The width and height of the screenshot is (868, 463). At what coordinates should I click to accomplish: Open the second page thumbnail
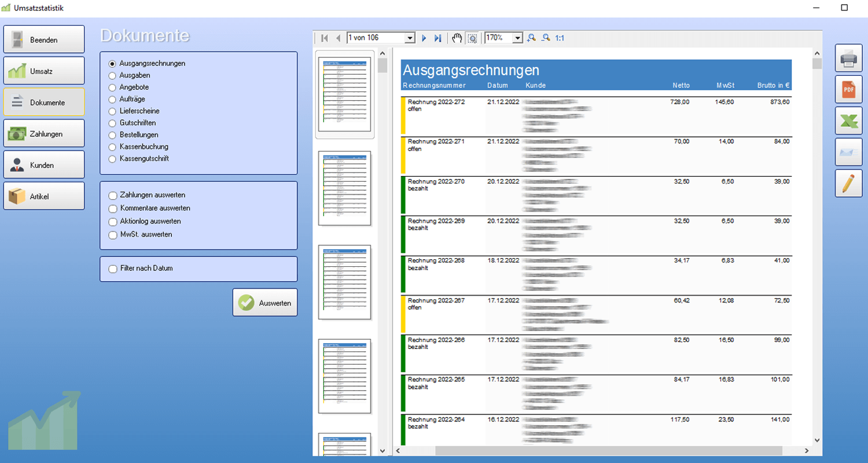[x=345, y=189]
